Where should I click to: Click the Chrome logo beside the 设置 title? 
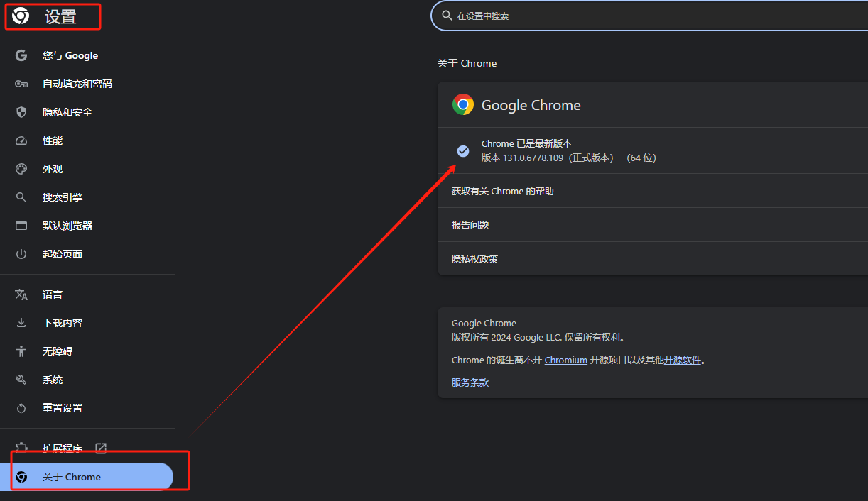click(21, 16)
